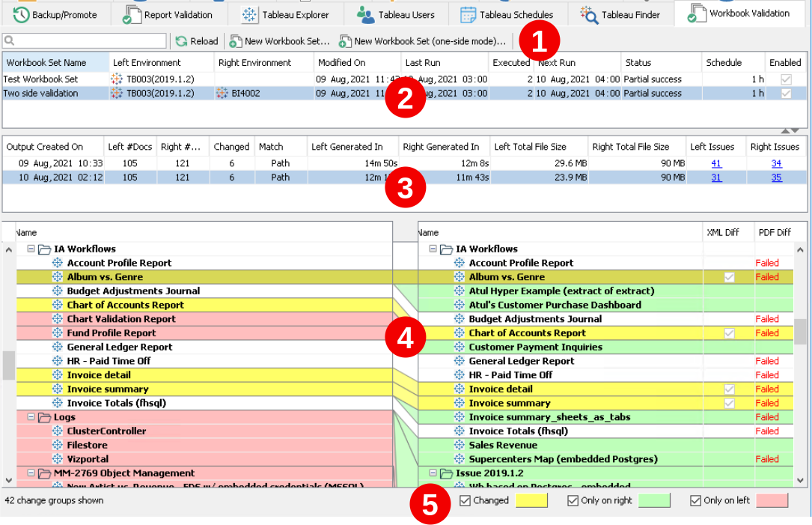Collapse MM-2769 Object Management folder
812x525 pixels.
31,473
